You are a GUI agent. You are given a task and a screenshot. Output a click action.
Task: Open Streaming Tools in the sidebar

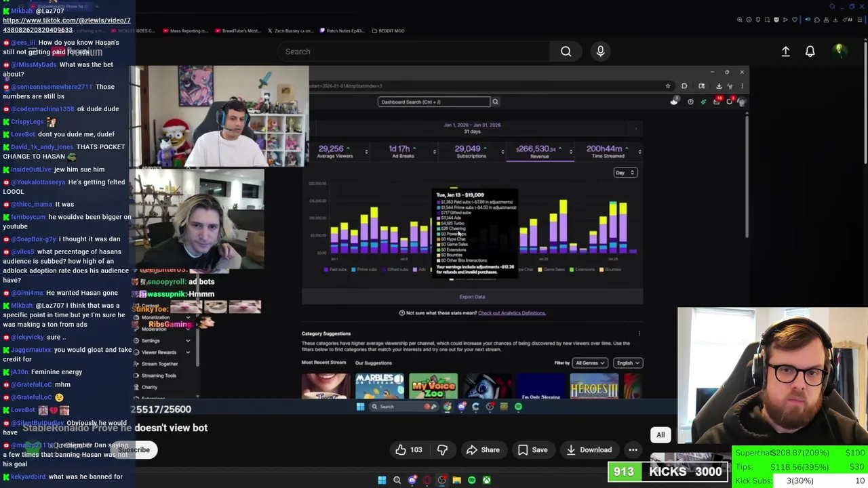point(159,375)
